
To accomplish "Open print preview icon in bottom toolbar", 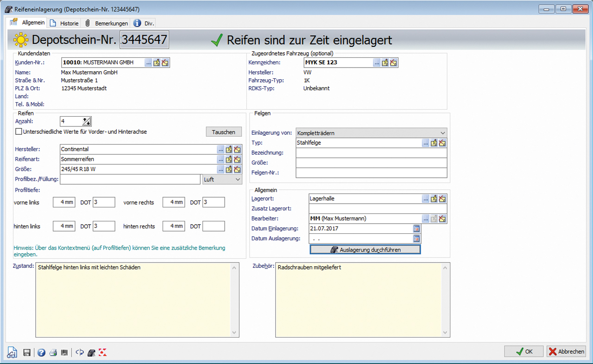I will [x=12, y=352].
